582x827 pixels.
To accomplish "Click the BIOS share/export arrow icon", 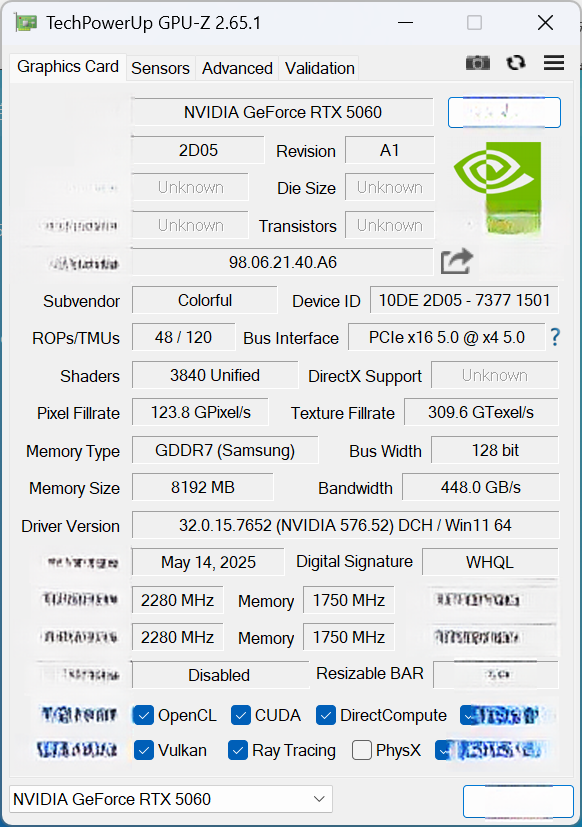I will pyautogui.click(x=456, y=261).
